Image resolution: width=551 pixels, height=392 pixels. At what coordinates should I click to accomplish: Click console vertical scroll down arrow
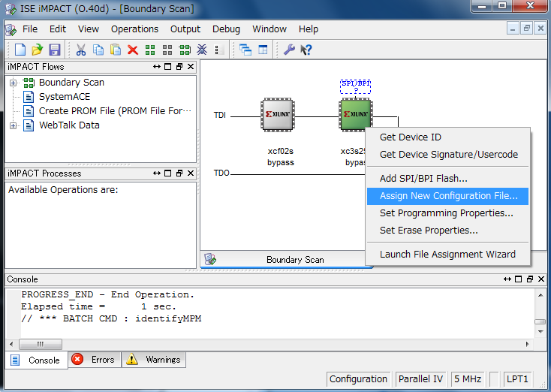tap(540, 331)
